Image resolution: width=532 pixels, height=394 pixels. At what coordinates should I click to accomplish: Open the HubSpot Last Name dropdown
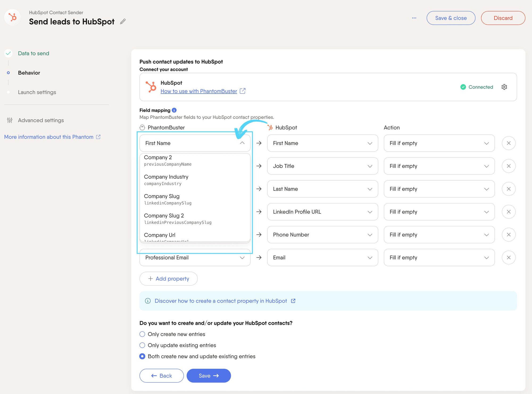coord(322,189)
